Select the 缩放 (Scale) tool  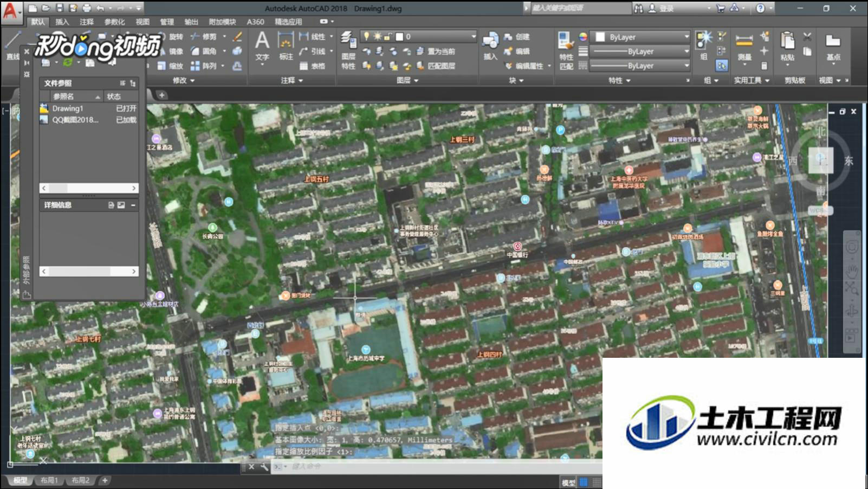pyautogui.click(x=171, y=66)
